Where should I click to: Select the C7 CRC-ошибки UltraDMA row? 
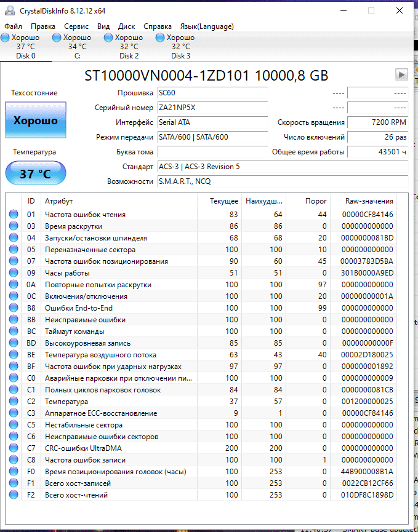[x=123, y=448]
